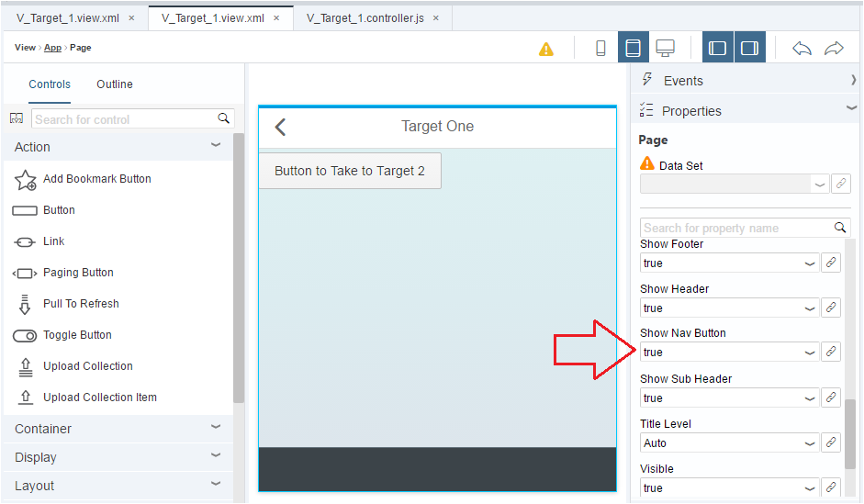Expand the Container section
The image size is (864, 504).
tap(216, 427)
